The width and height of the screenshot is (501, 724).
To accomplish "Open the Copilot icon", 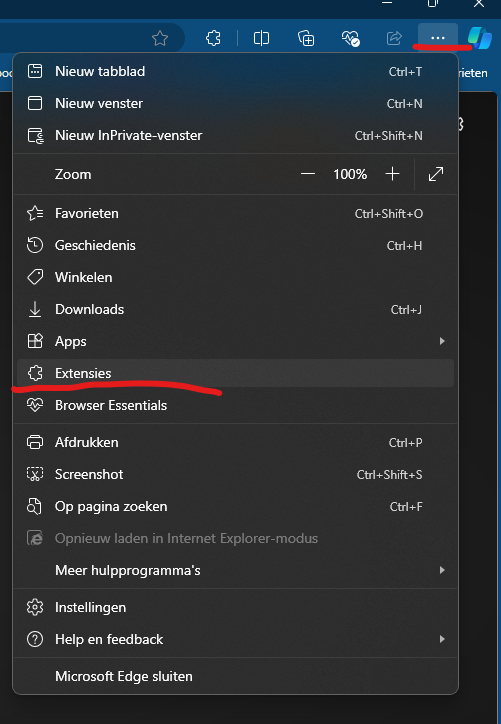I will (x=480, y=38).
